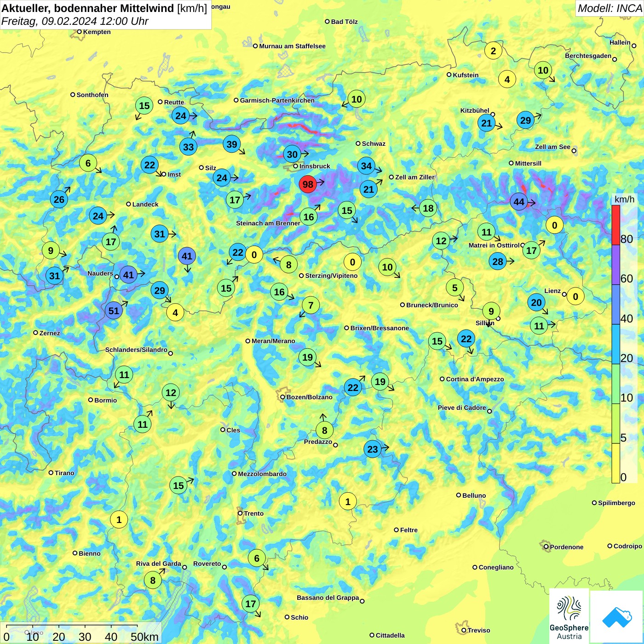Select the Tirano town label
644x644 pixels.
point(64,473)
